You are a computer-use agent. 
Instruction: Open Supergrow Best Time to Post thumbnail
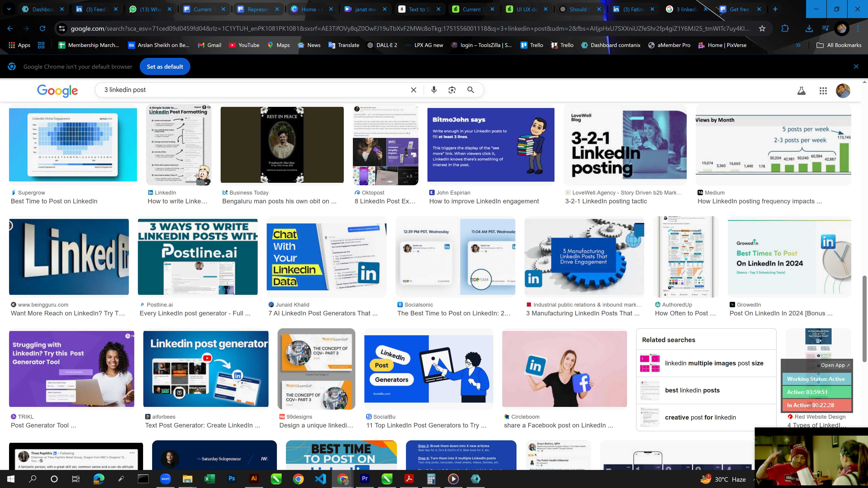pos(73,145)
